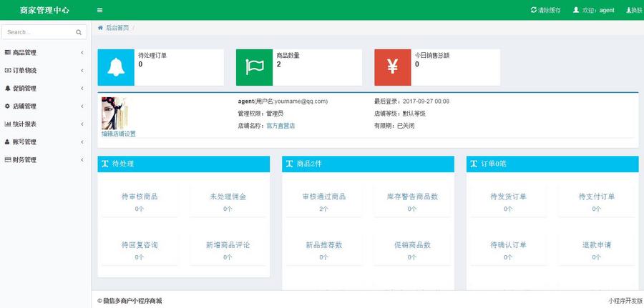Screen dimensions: 644x308
Task: Expand 促销管理 menu chevron
Action: [x=82, y=88]
